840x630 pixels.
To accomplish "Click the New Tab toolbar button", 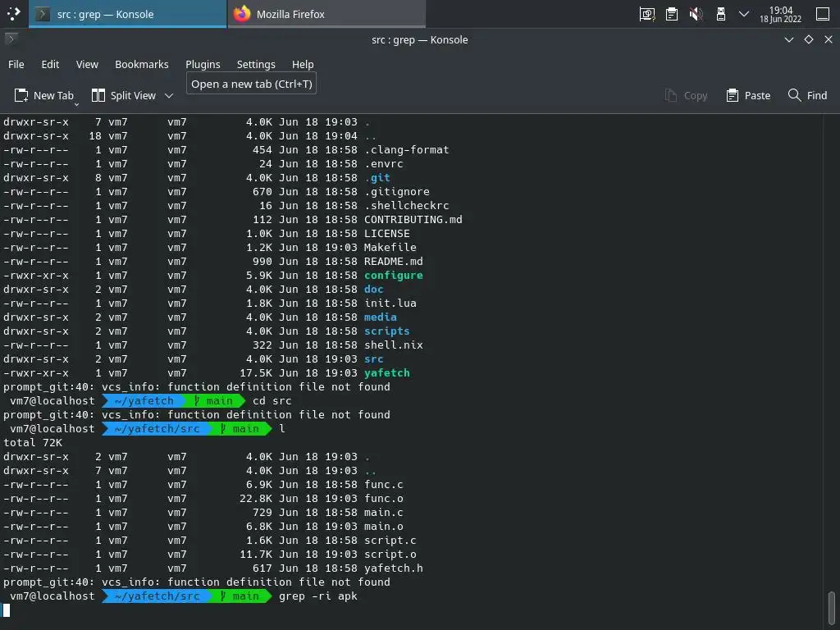I will pyautogui.click(x=44, y=95).
